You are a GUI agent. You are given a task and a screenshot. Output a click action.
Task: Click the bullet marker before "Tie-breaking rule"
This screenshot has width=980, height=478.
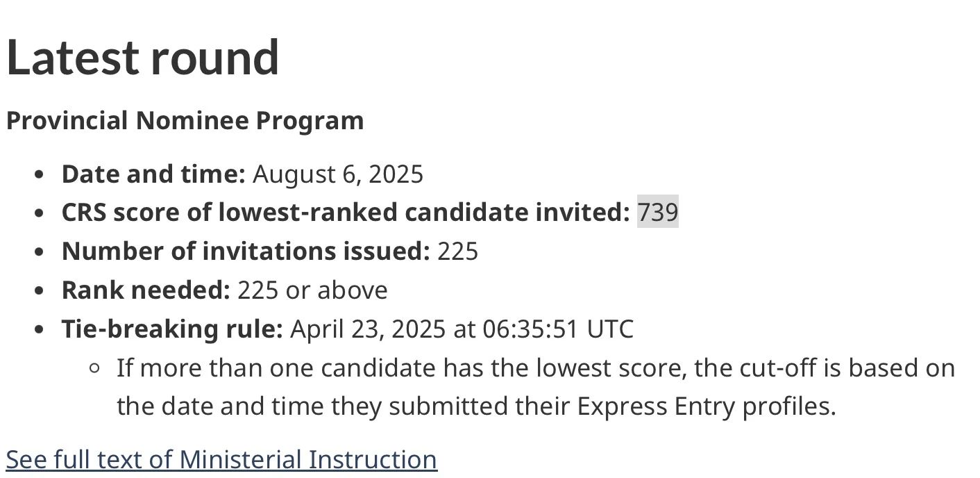coord(41,330)
